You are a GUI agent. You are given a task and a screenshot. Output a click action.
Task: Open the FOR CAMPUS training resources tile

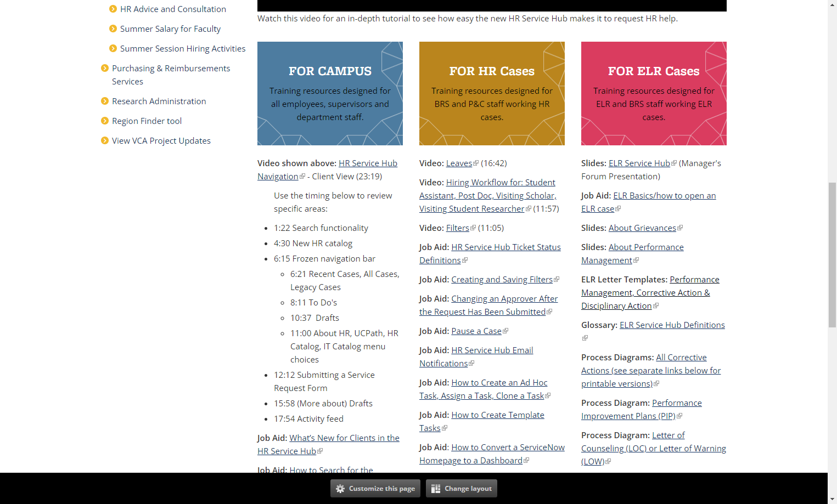(x=330, y=93)
